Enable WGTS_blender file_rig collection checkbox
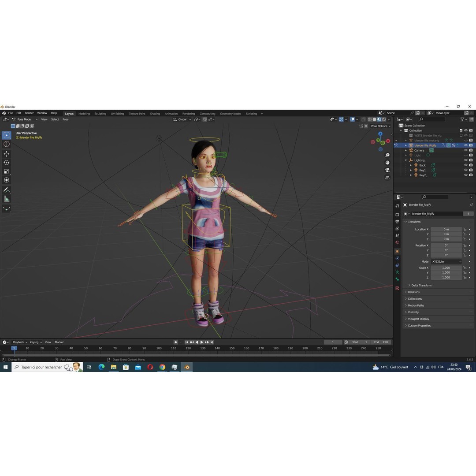476x476 pixels. (x=461, y=135)
